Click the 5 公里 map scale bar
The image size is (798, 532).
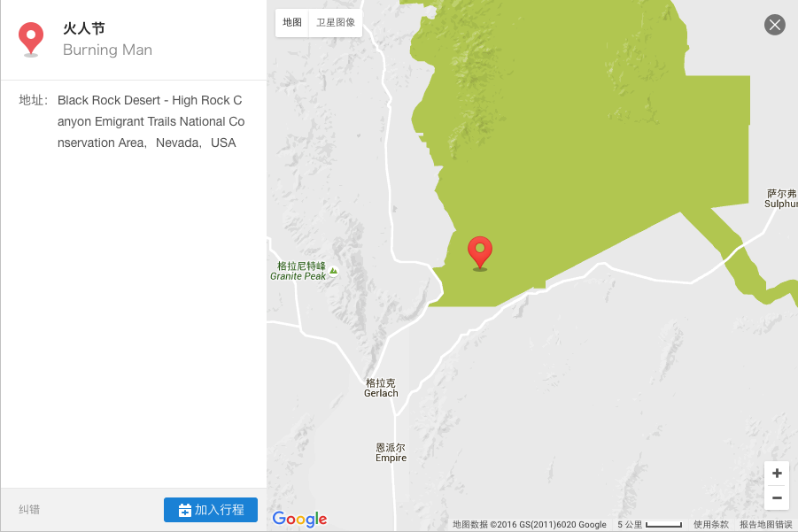click(x=649, y=524)
